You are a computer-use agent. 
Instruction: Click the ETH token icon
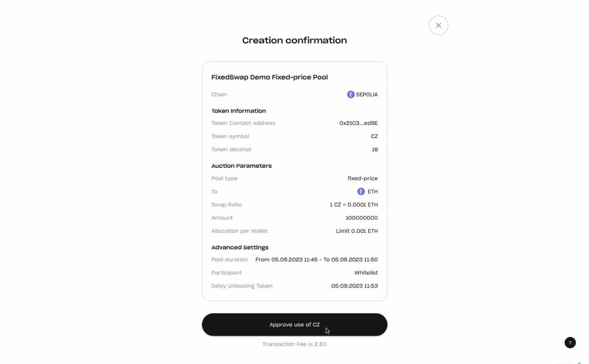(361, 192)
